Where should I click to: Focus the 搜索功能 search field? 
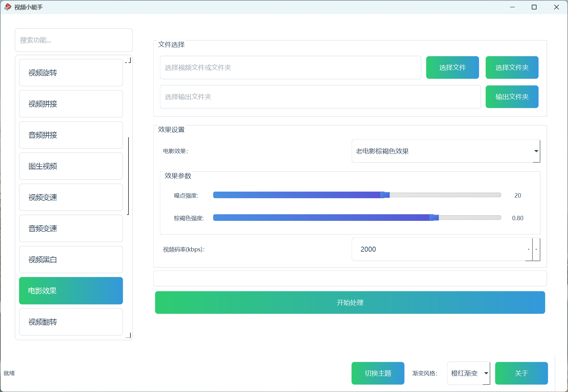(x=74, y=40)
